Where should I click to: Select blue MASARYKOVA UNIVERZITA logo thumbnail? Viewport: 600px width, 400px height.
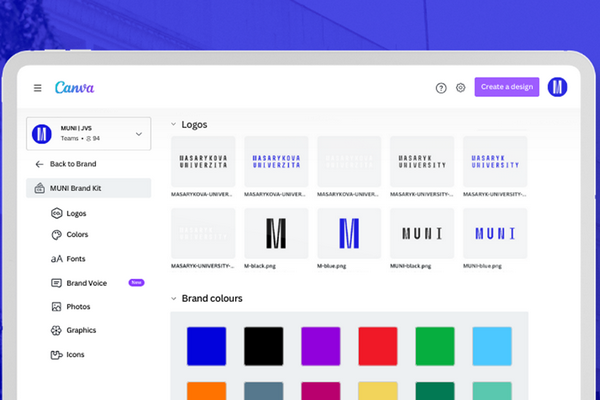click(x=276, y=162)
